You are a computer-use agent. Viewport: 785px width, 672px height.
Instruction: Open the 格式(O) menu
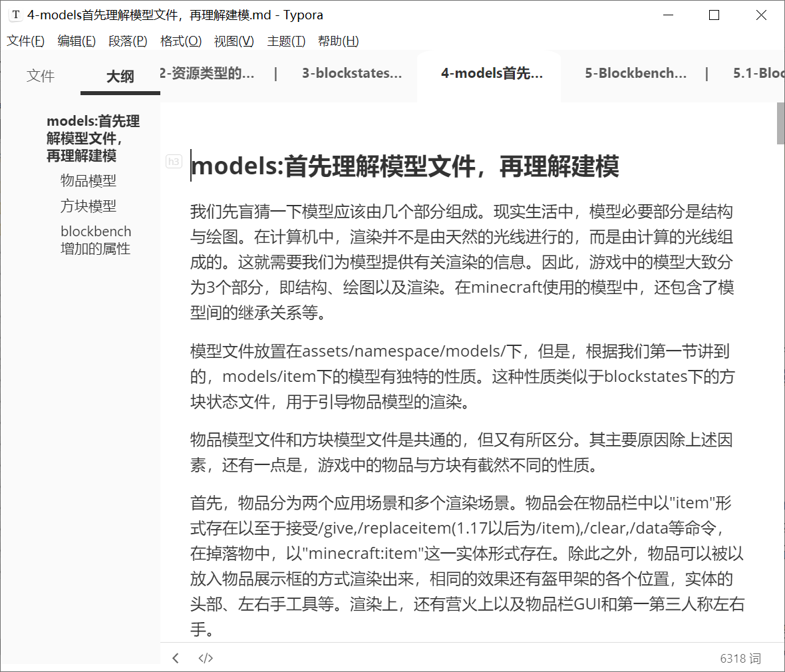click(x=181, y=41)
